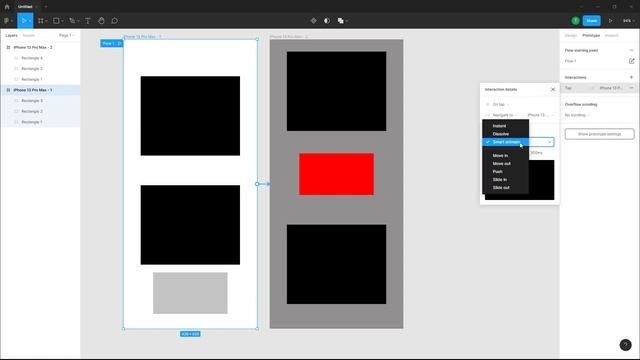Image resolution: width=640 pixels, height=360 pixels.
Task: Present prototype with play icon
Action: [x=611, y=21]
